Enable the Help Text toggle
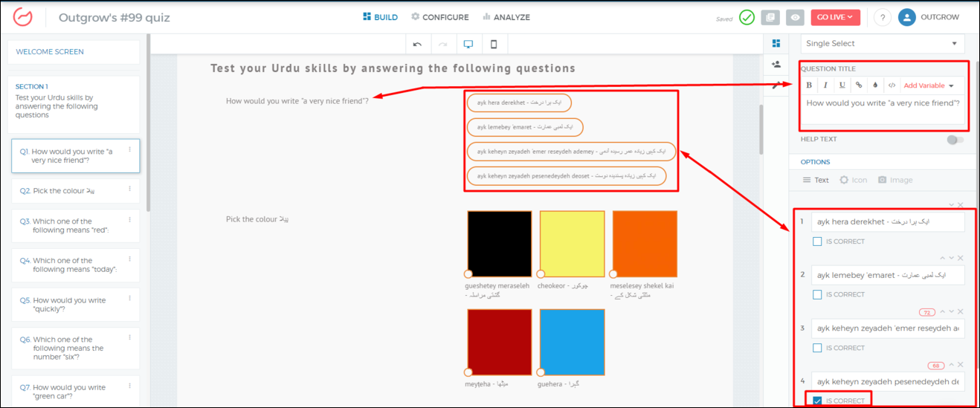Image resolution: width=980 pixels, height=408 pixels. [x=955, y=139]
